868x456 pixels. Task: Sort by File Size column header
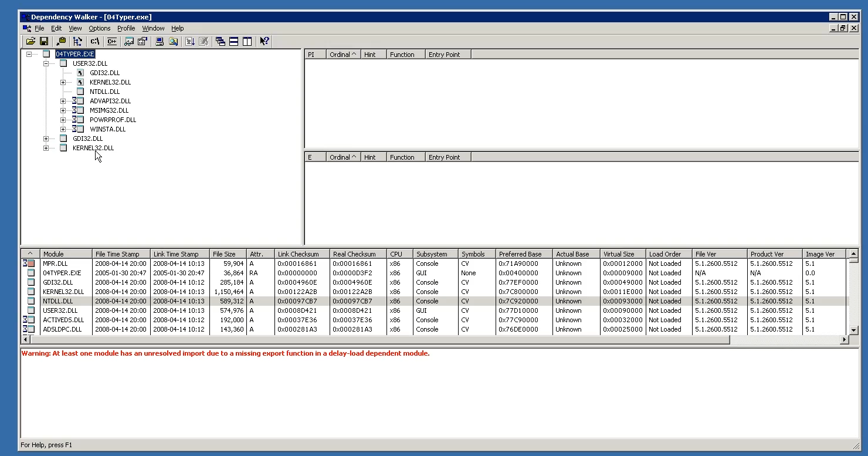[228, 254]
